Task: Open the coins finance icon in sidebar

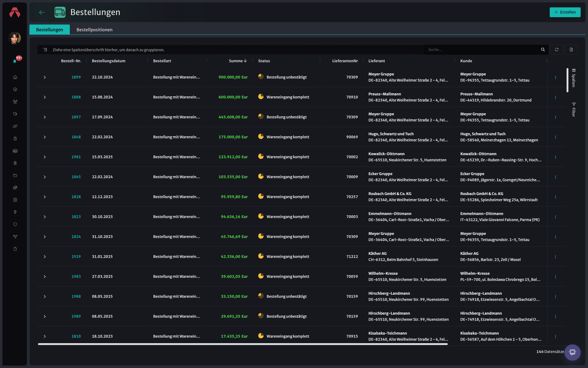Action: [x=15, y=188]
